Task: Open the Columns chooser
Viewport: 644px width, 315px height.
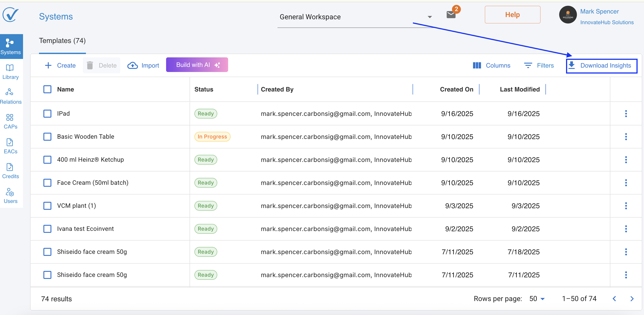Action: pyautogui.click(x=491, y=66)
